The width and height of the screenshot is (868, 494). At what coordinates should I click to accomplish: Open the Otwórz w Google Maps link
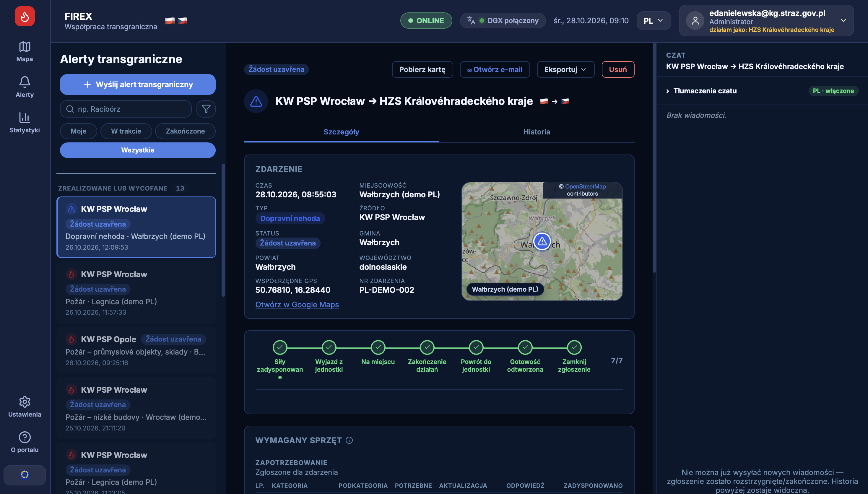coord(297,304)
